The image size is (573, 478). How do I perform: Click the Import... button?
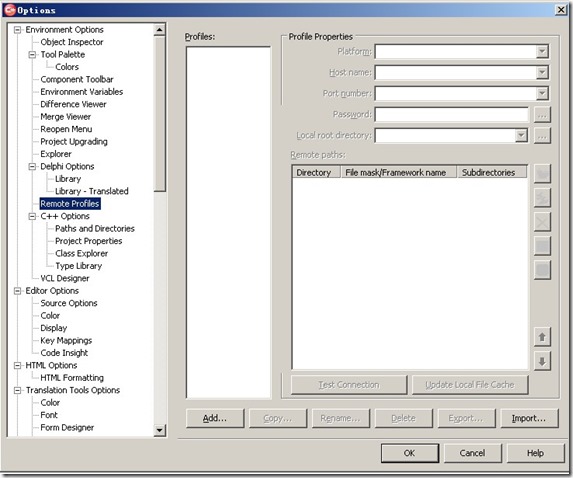click(529, 418)
